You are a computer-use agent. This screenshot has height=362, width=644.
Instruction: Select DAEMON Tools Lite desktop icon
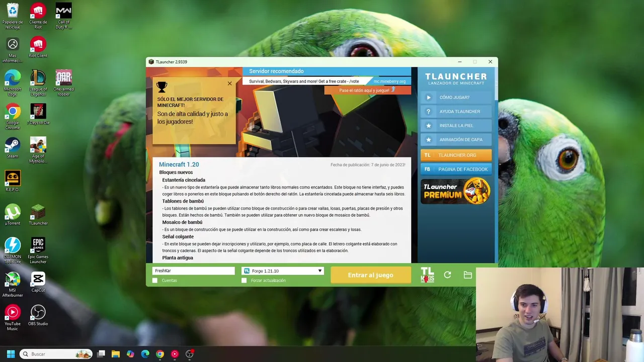tap(13, 250)
